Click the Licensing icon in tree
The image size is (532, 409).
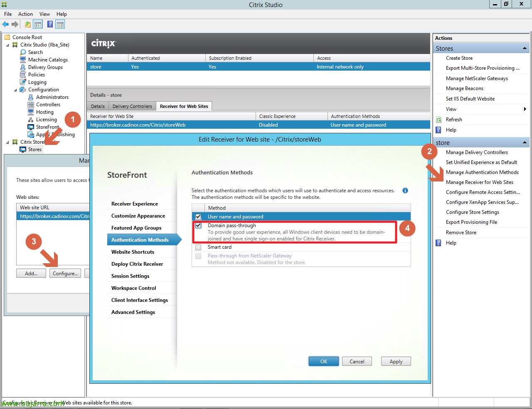tap(31, 120)
